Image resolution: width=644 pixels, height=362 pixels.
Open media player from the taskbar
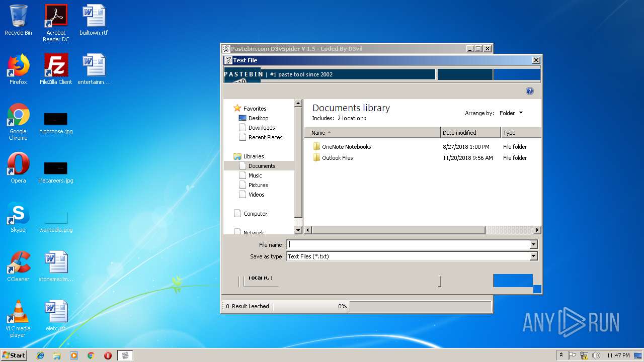coord(74,355)
